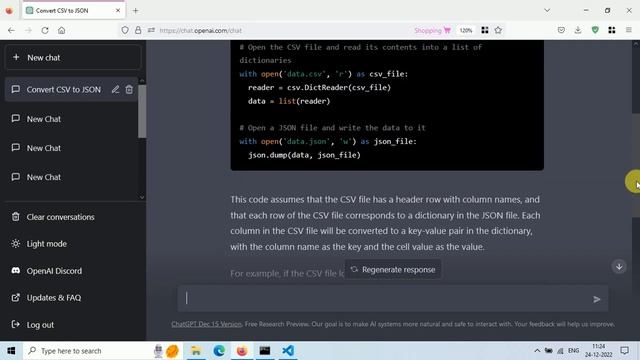Click Clear conversations
640x360 pixels.
[x=60, y=217]
